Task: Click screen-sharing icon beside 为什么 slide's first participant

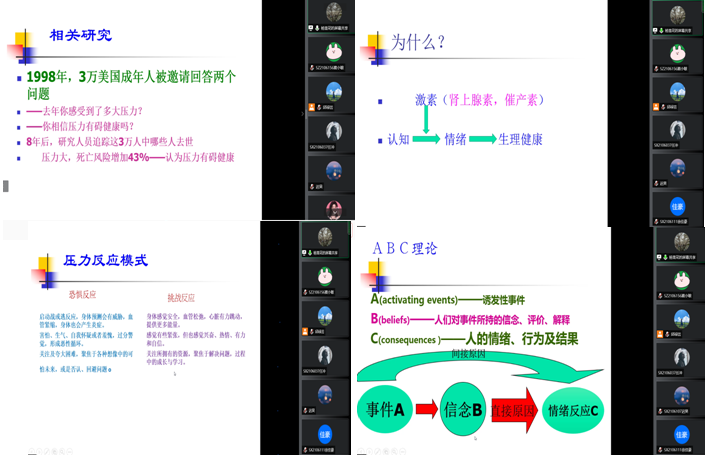Action: 655,30
